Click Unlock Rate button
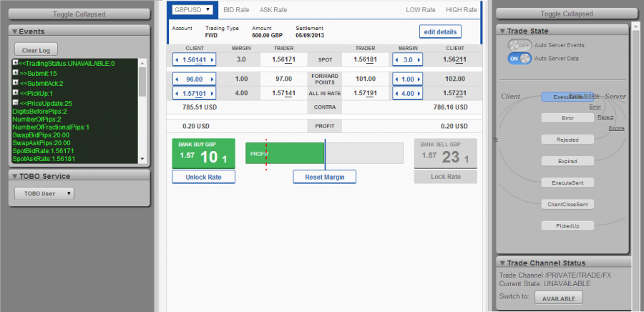The height and width of the screenshot is (312, 644). click(203, 177)
